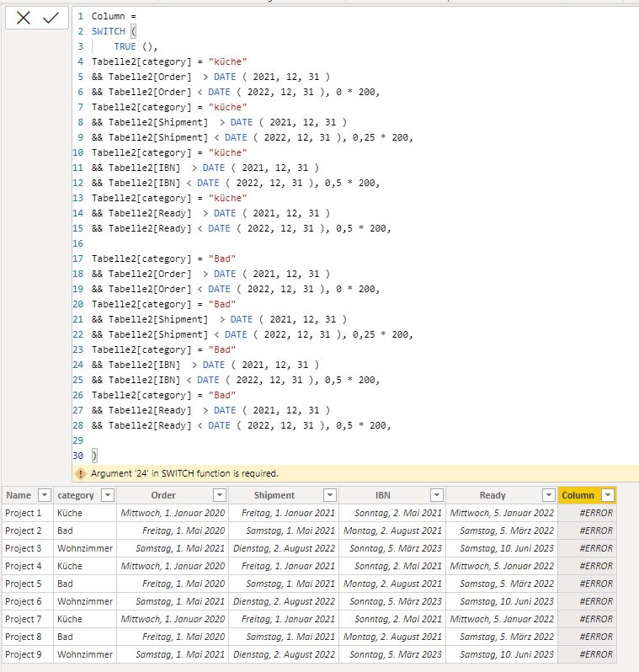
Task: Click IBN date cell in Project 9 row
Action: [x=392, y=654]
